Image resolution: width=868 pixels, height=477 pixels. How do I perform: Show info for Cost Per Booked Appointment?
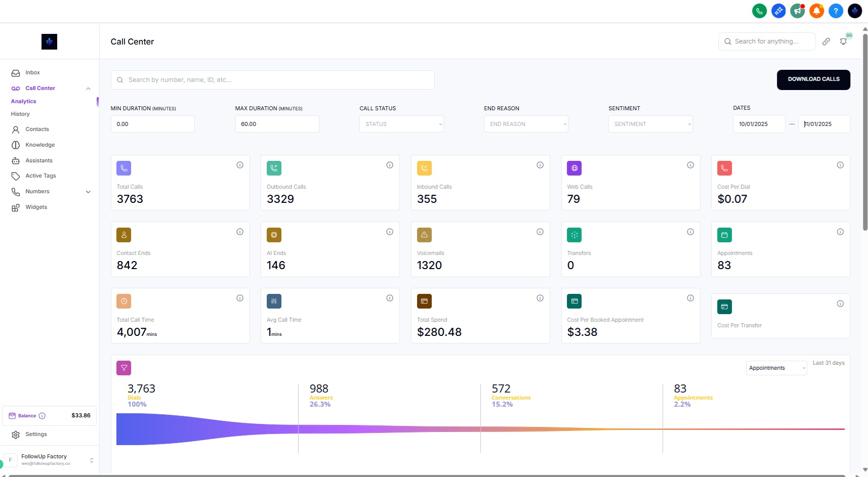(690, 298)
